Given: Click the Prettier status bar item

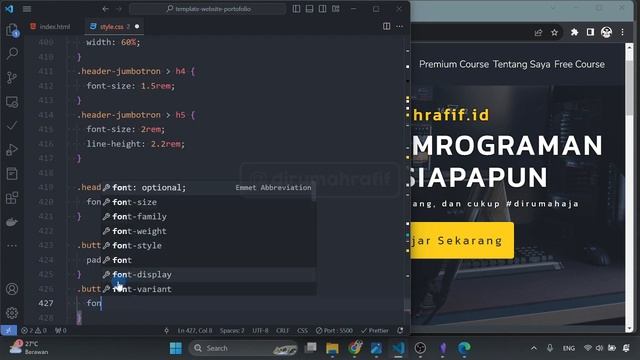Looking at the screenshot, I should 375,330.
